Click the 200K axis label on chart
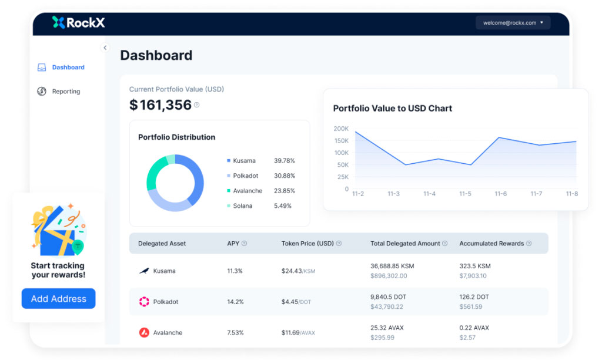 341,129
